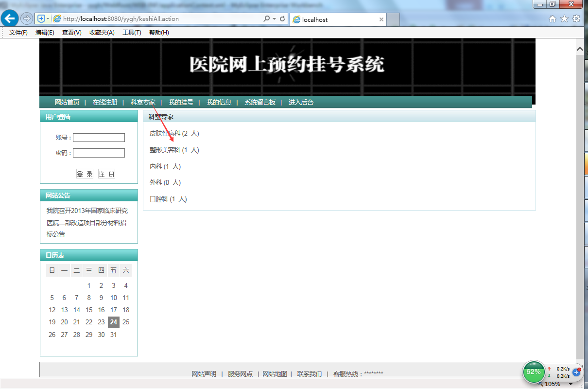The height and width of the screenshot is (389, 588).
Task: Select calendar day 1
Action: [x=89, y=285]
